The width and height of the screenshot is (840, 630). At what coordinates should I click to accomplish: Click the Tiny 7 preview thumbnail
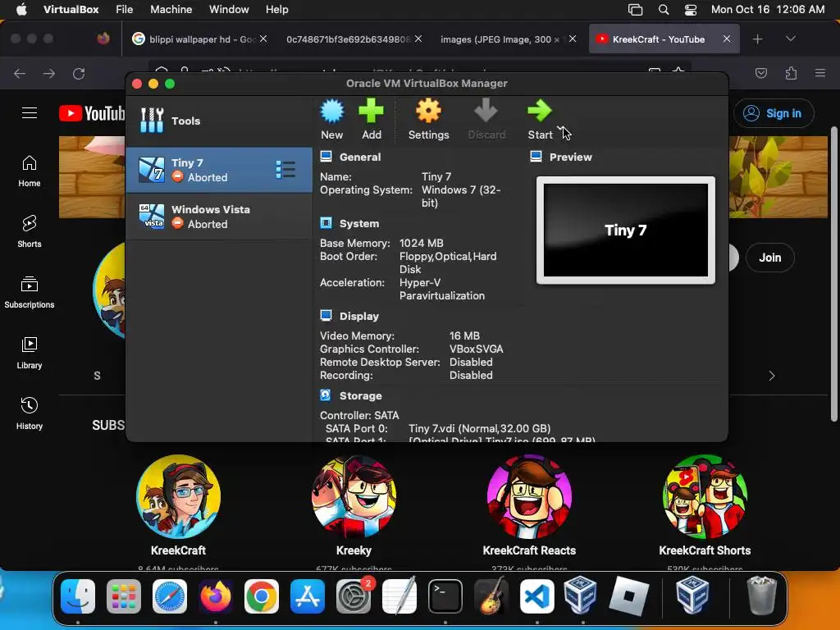(x=625, y=231)
